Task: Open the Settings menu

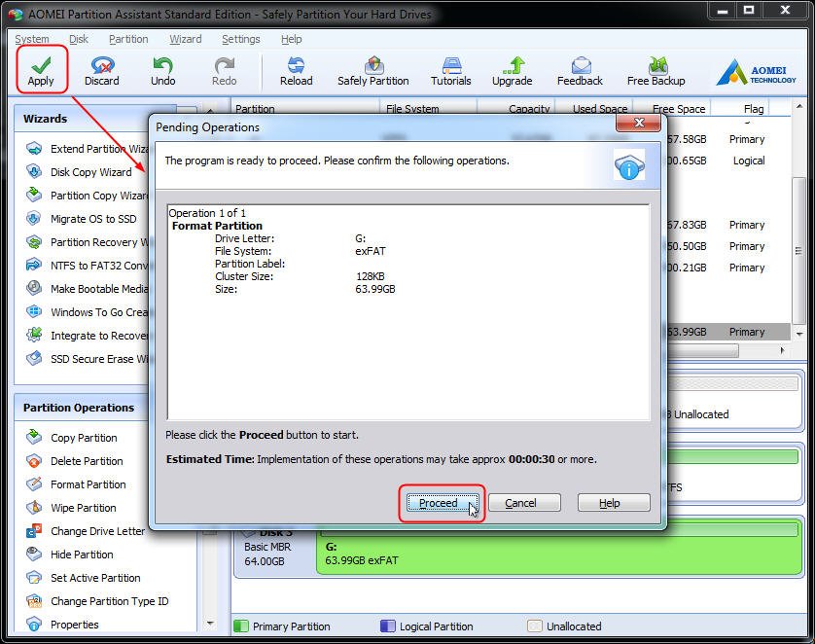Action: [240, 39]
